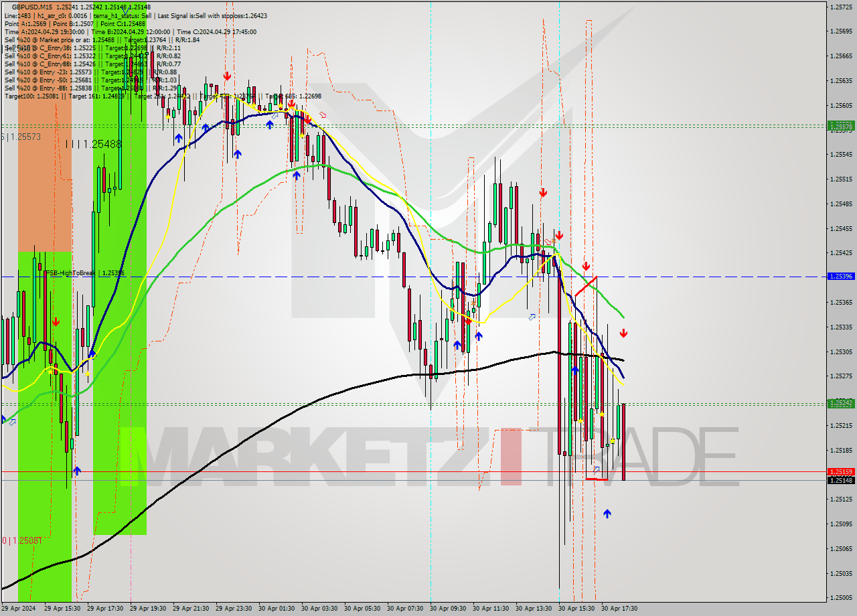Image resolution: width=857 pixels, height=616 pixels.
Task: Click the 'Point A:1.2569' label line
Action: point(75,23)
